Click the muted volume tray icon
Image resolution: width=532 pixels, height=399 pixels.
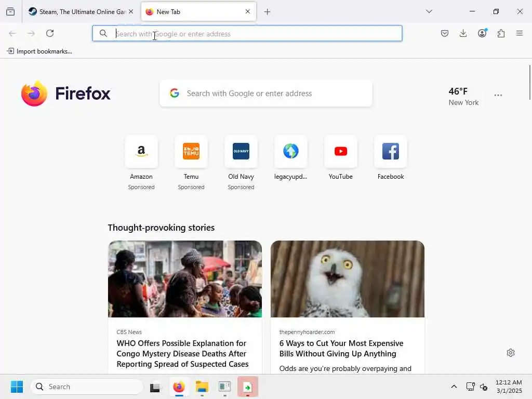(484, 387)
